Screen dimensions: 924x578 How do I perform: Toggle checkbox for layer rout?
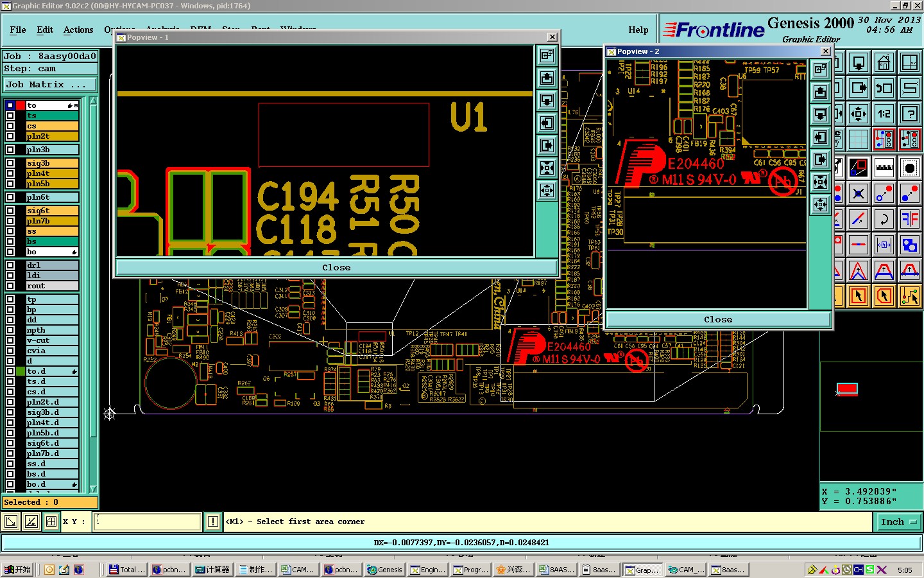pyautogui.click(x=10, y=286)
